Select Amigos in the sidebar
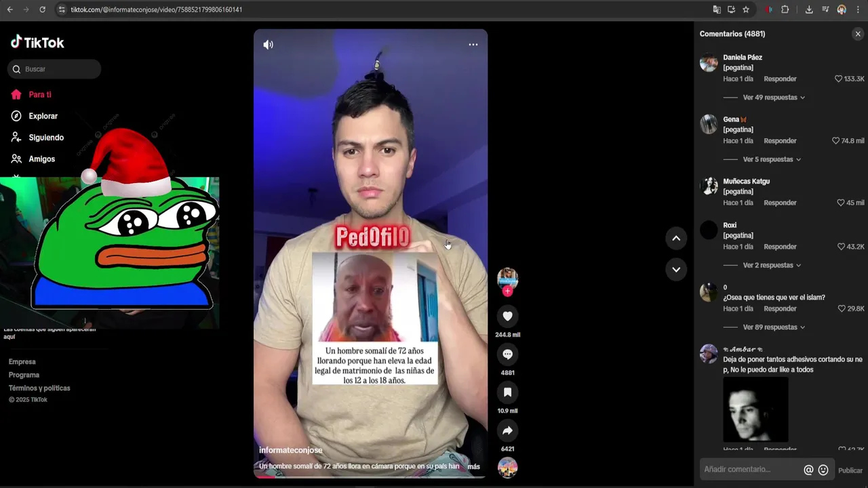The image size is (868, 488). (42, 159)
